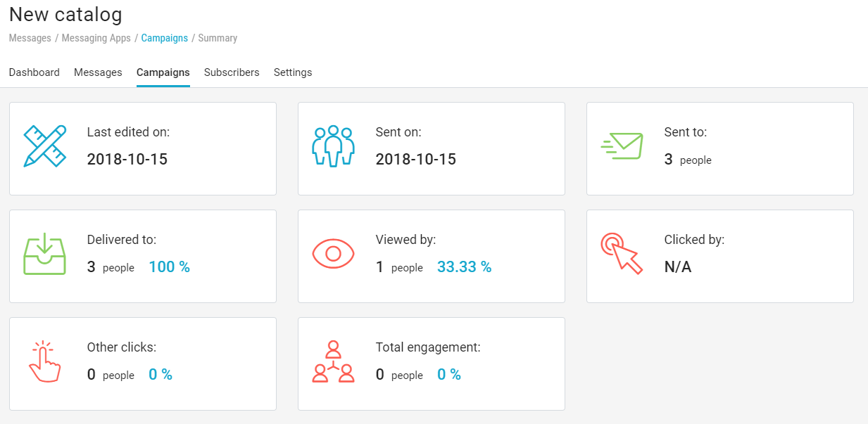
Task: Click the pencil and ruler Last edited icon
Action: 45,146
